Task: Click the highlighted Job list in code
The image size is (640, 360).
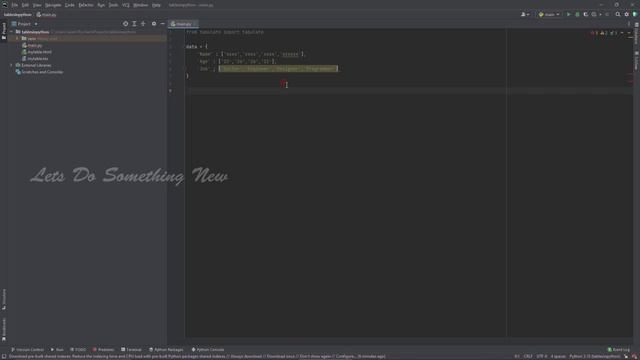Action: point(278,69)
